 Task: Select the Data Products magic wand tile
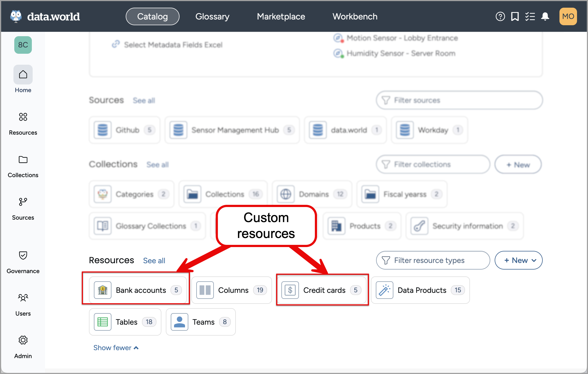[420, 290]
